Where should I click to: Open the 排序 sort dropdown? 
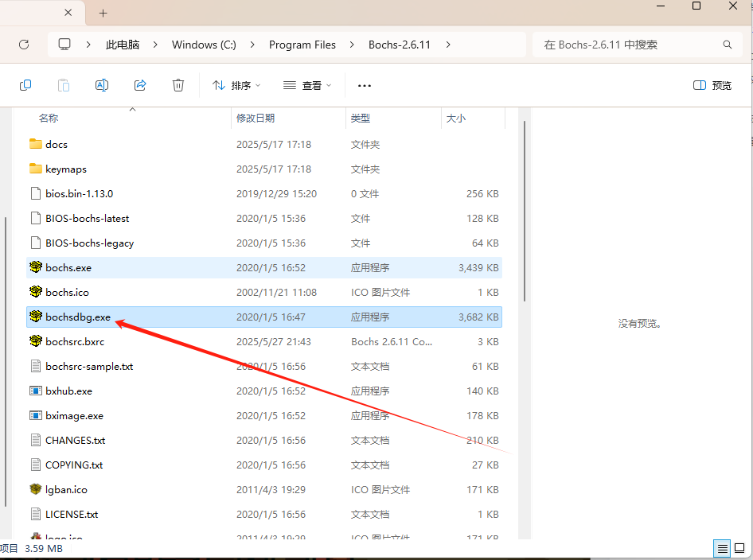(x=236, y=85)
